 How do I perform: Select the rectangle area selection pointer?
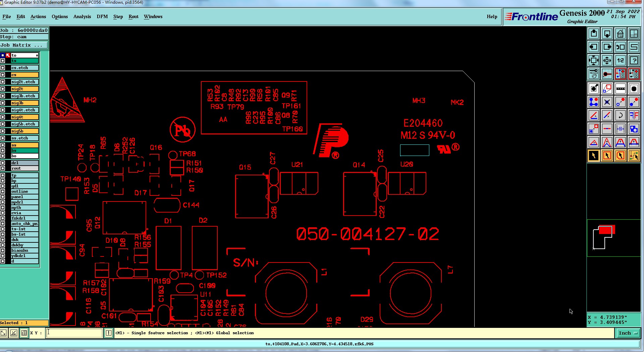tap(607, 156)
